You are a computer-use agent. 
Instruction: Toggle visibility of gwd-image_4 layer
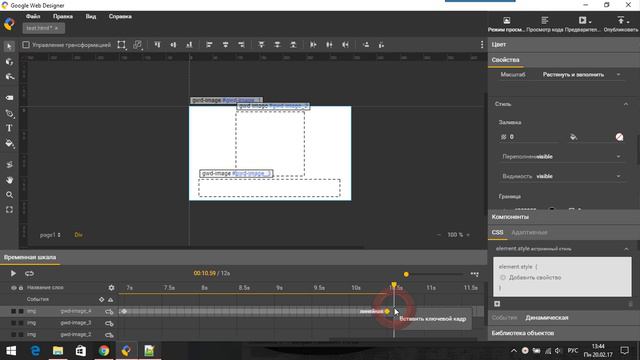(13, 311)
